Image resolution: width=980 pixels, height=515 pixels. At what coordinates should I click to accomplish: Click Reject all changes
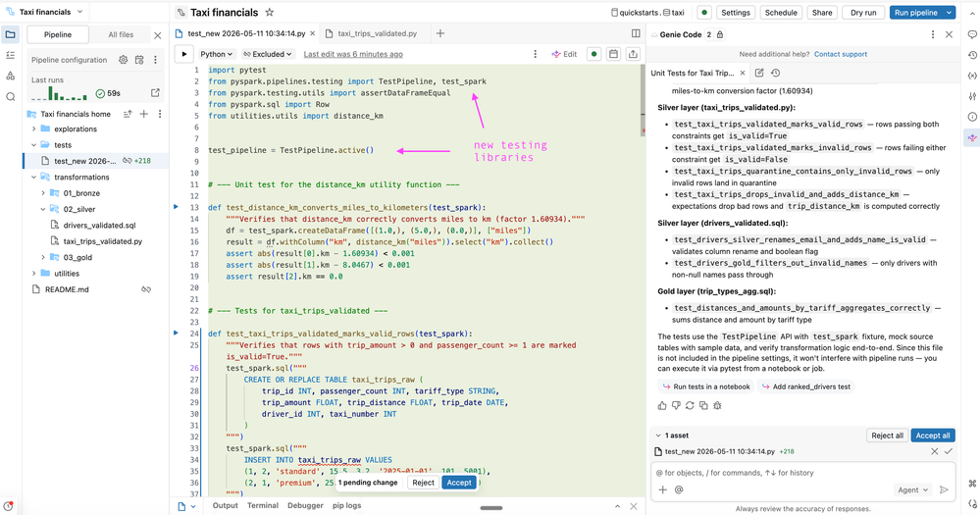click(x=887, y=436)
